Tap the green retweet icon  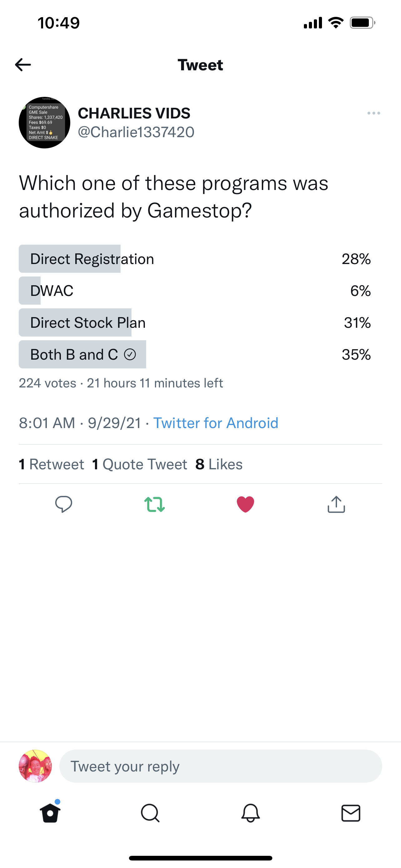pyautogui.click(x=155, y=504)
